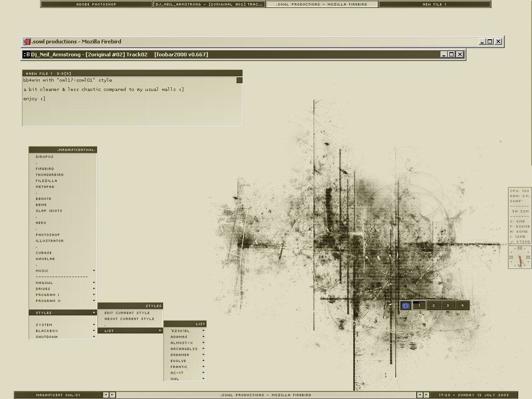Click the Magnificent Owl:01 workspace label

[58, 395]
